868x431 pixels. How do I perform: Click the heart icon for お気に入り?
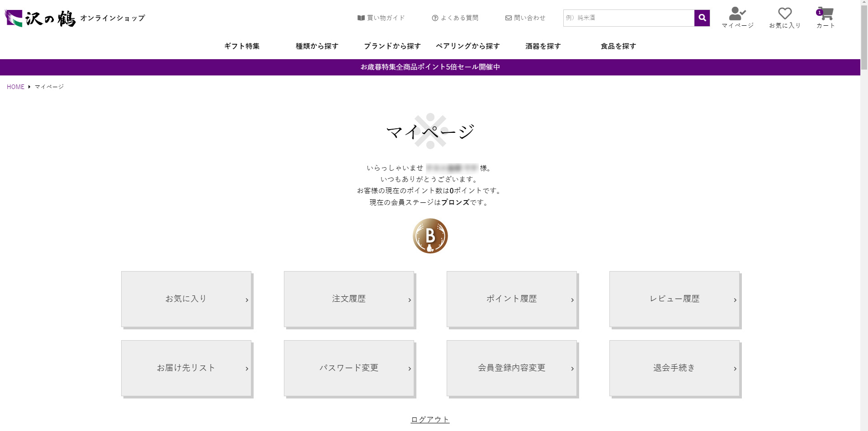pos(784,14)
